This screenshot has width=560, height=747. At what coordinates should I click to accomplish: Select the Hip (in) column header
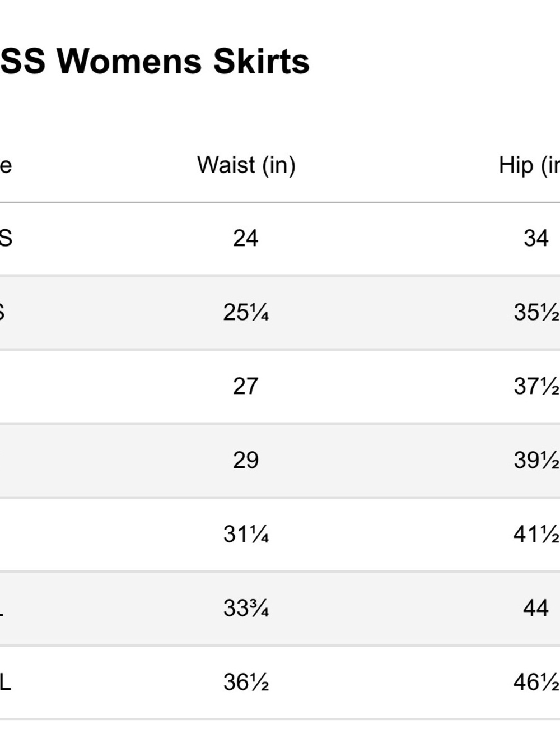pos(529,165)
